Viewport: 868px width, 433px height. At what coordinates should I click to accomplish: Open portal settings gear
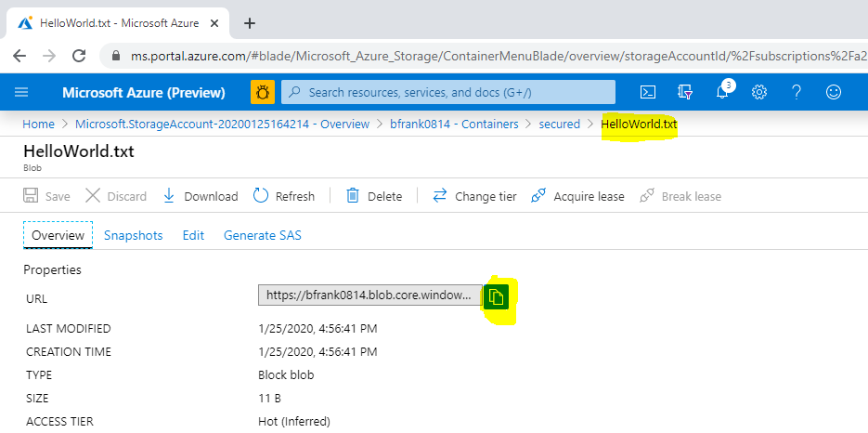(759, 92)
